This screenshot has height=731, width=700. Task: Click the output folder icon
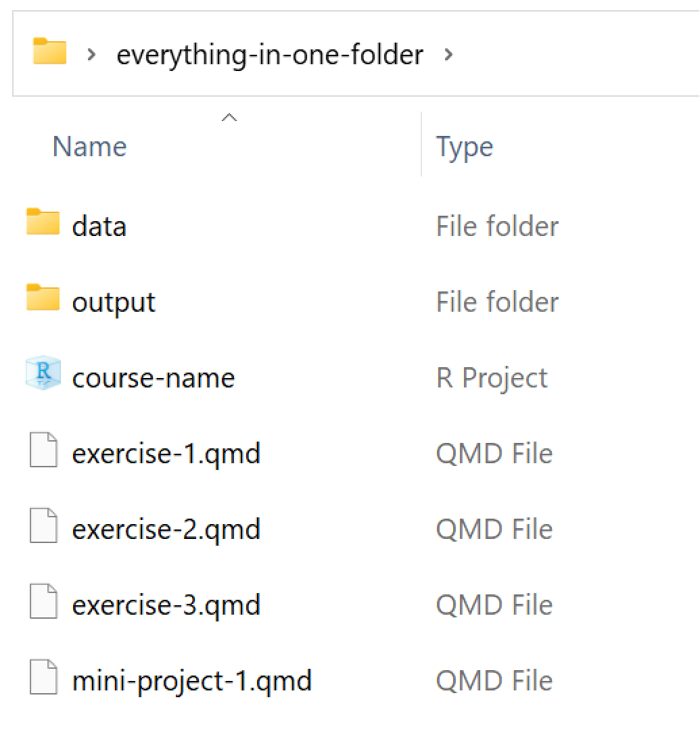[x=43, y=299]
